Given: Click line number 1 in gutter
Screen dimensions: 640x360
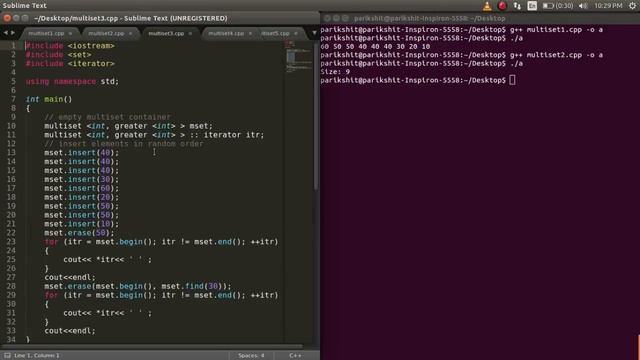Looking at the screenshot, I should 13,46.
